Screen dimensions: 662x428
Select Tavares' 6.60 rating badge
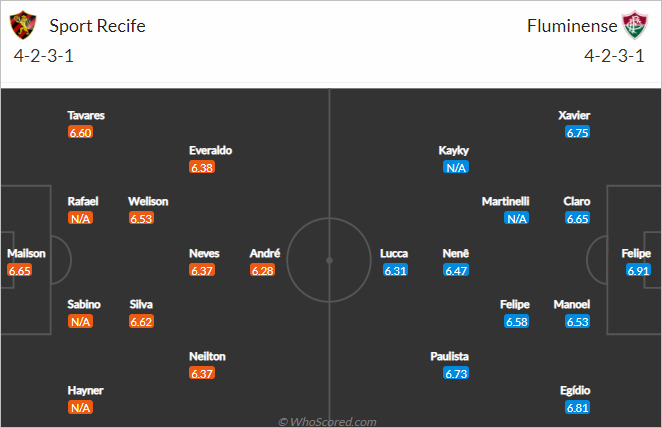(x=80, y=133)
